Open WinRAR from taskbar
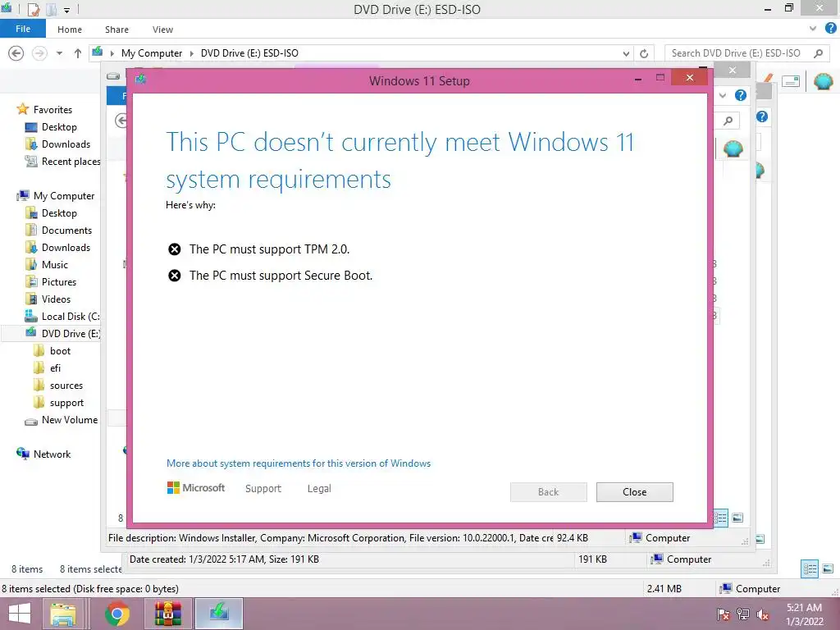The width and height of the screenshot is (840, 630). point(167,614)
